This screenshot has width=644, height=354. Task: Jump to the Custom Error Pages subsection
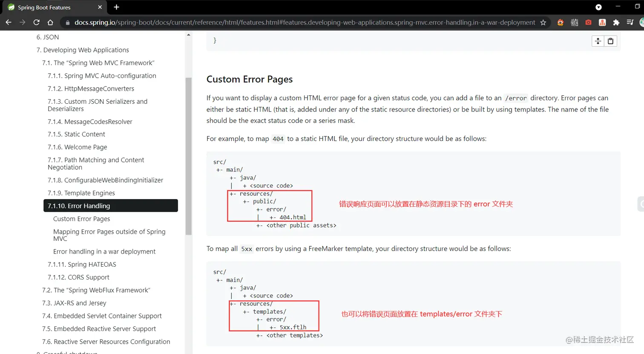point(81,219)
